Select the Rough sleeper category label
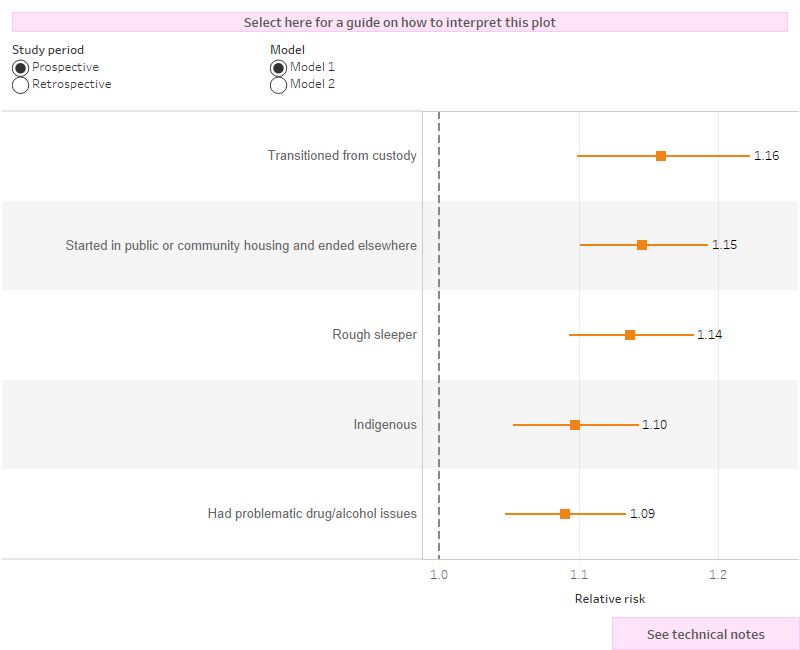 [x=375, y=334]
